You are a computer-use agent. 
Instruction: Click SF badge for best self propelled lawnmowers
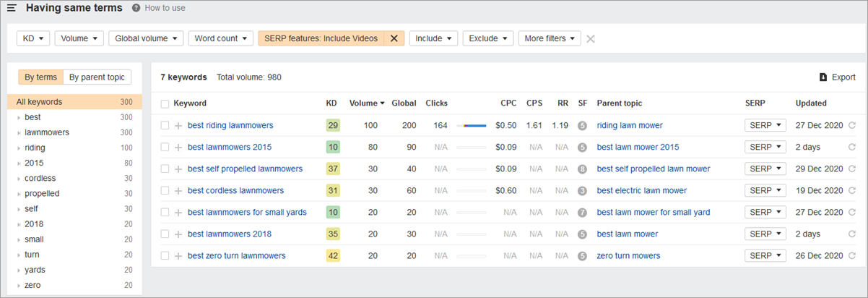pos(582,169)
